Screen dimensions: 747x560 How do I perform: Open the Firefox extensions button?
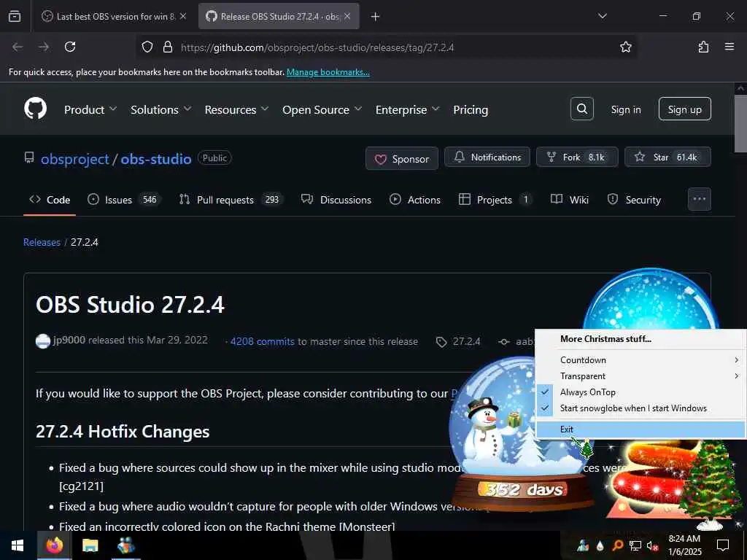(703, 47)
